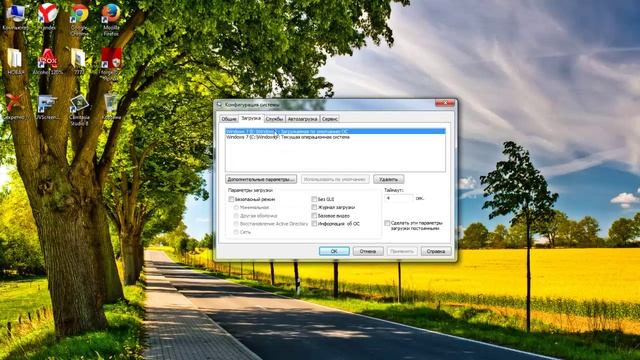Open the НОВАЯ folder on the desktop
The height and width of the screenshot is (360, 640).
[16, 61]
